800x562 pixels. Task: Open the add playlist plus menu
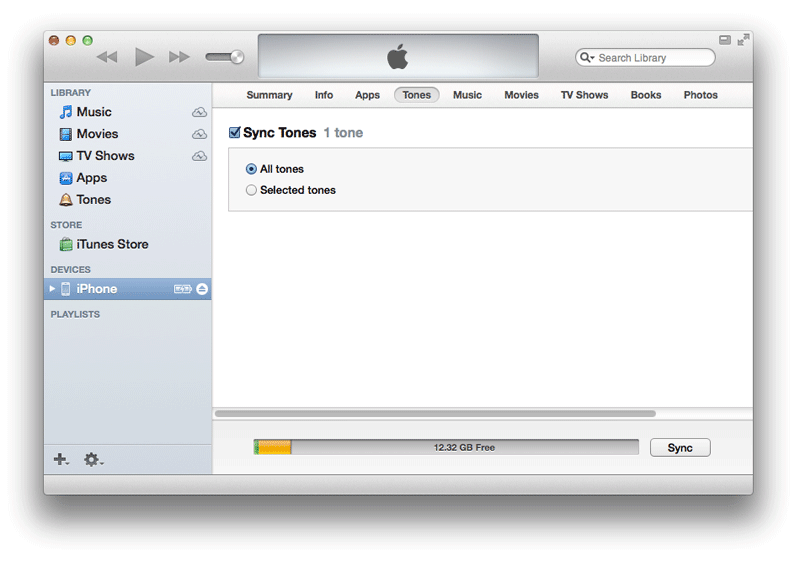(61, 459)
